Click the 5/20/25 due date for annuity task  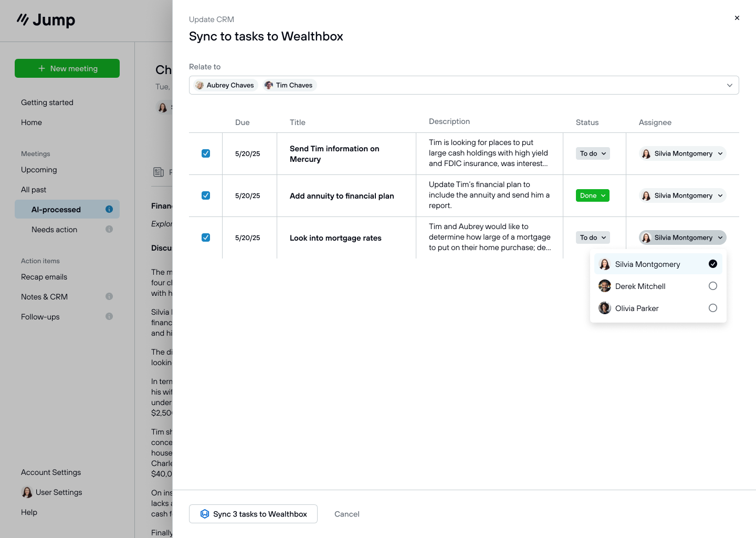tap(248, 195)
